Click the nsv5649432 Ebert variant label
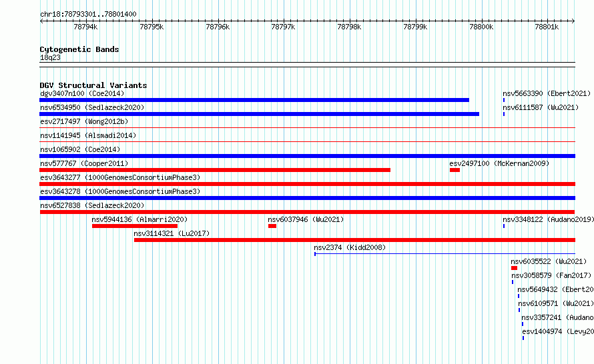Viewport: 594px width, 364px height. coord(555,289)
